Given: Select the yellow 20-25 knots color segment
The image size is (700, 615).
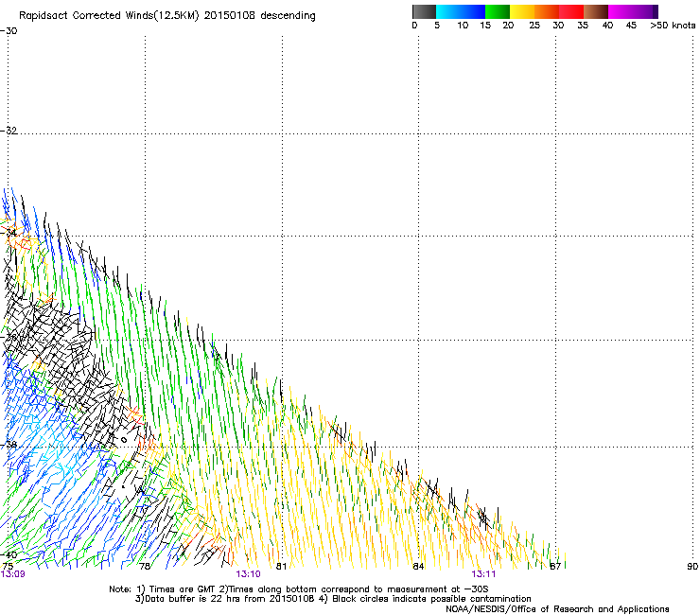Looking at the screenshot, I should (x=522, y=11).
